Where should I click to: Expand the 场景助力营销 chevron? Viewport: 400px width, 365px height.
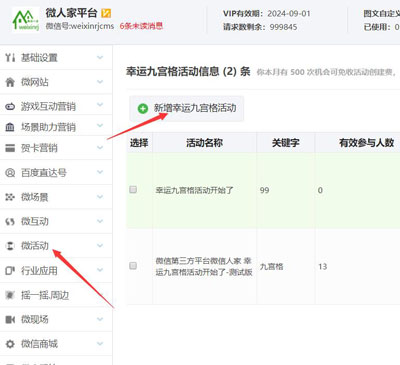tap(100, 126)
